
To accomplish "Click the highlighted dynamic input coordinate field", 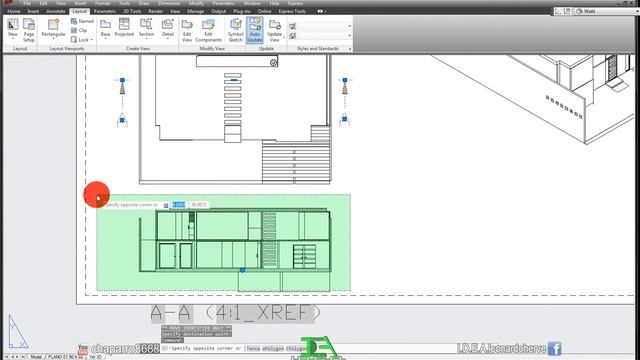I will [x=178, y=204].
